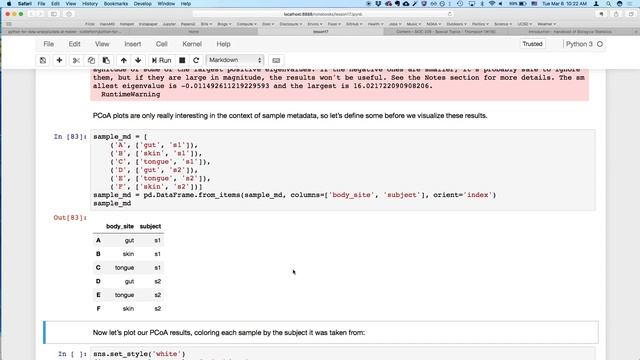Image resolution: width=640 pixels, height=360 pixels.
Task: Insert a cell below using plus icon
Action: pos(59,60)
